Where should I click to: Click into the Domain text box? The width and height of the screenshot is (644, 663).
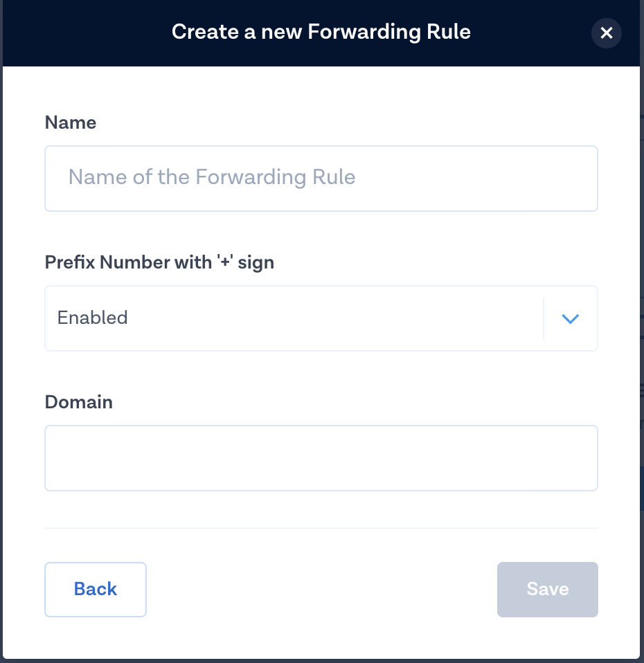coord(321,458)
